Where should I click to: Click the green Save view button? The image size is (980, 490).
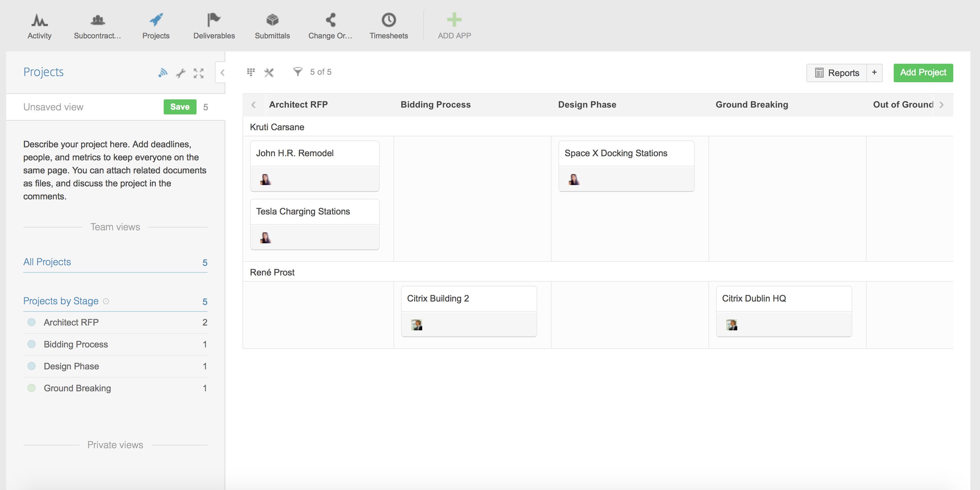pyautogui.click(x=179, y=107)
